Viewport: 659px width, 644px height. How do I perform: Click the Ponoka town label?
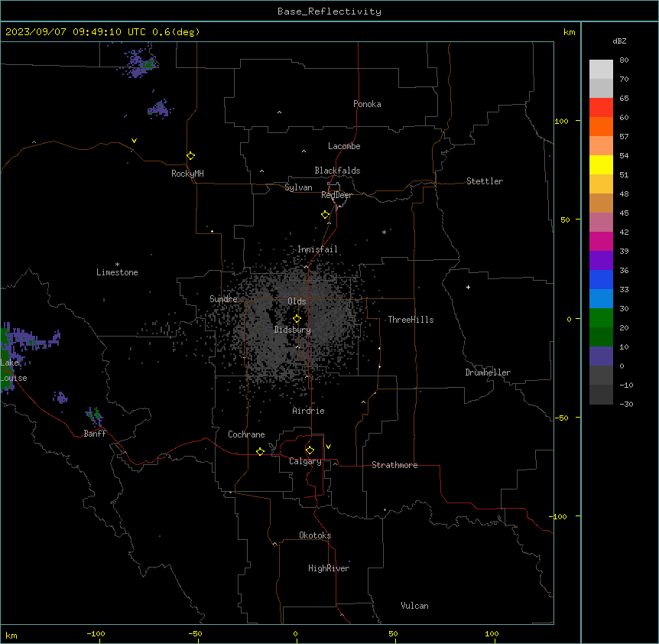[x=367, y=104]
